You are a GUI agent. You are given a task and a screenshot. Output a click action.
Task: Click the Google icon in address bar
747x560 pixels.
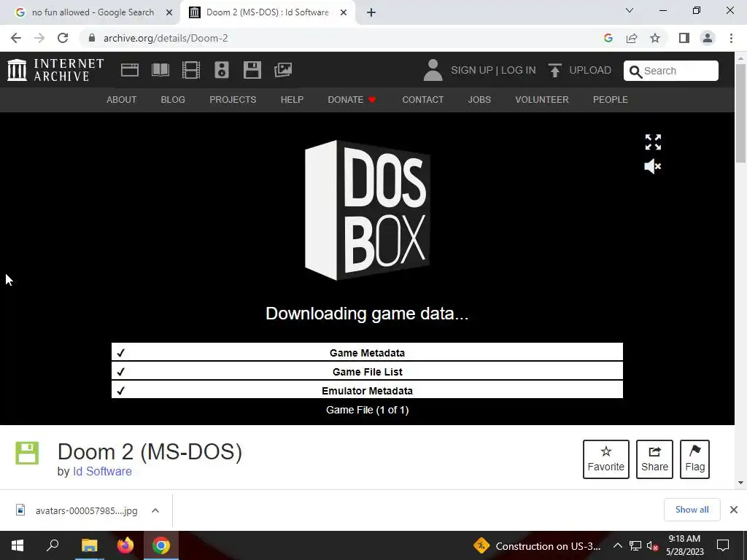point(608,38)
